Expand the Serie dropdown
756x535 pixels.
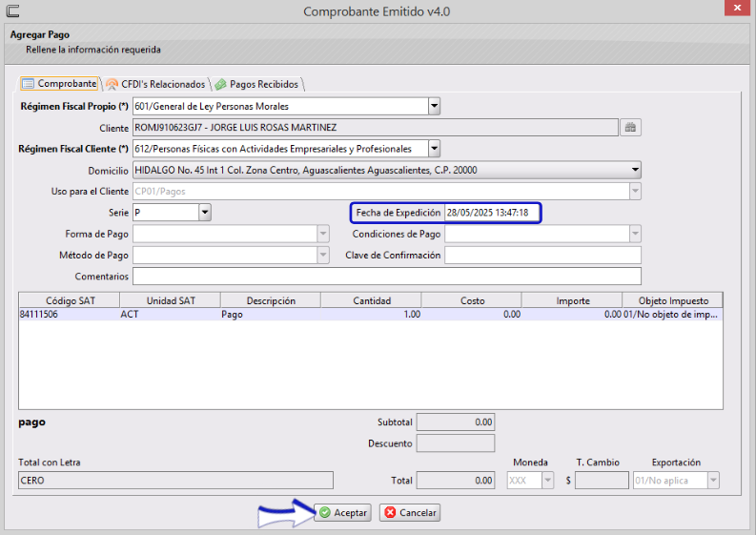(x=205, y=213)
